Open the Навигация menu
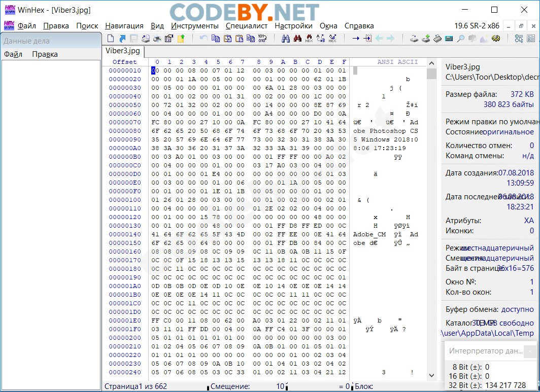The width and height of the screenshot is (540, 392). tap(124, 26)
